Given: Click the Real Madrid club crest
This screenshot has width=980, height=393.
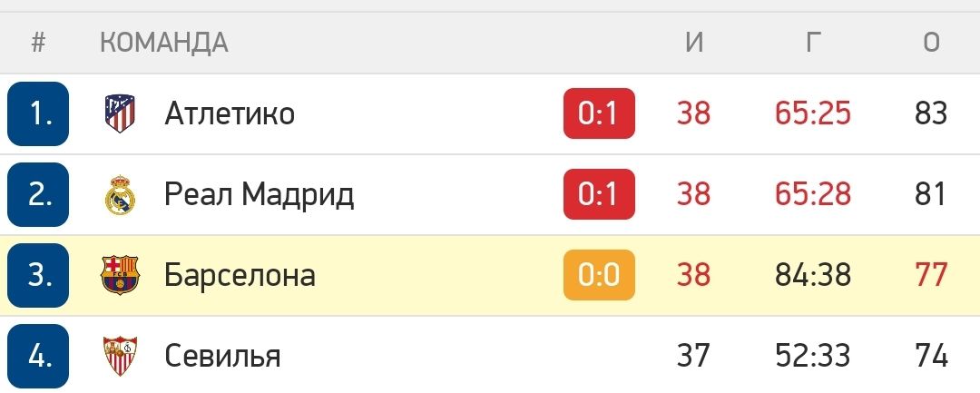Looking at the screenshot, I should point(120,194).
